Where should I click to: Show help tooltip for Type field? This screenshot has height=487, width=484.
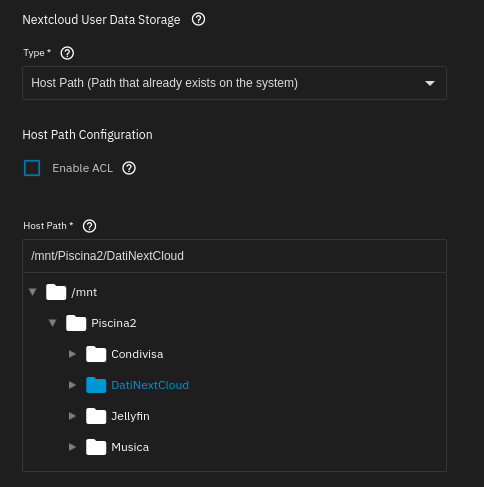67,53
